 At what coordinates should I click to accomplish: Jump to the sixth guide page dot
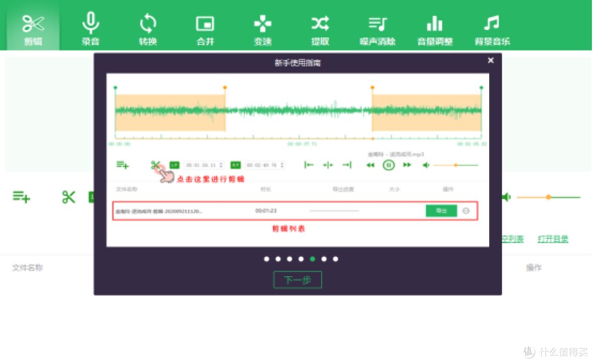(x=324, y=259)
